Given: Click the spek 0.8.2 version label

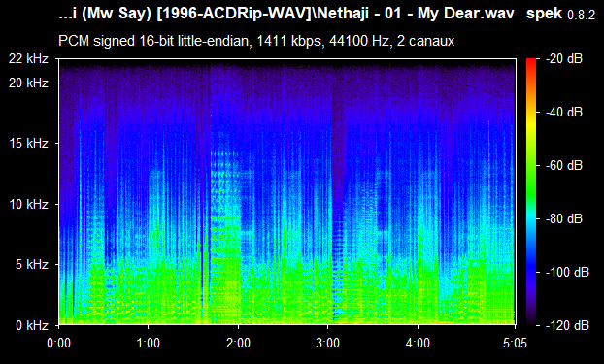Looking at the screenshot, I should 560,14.
